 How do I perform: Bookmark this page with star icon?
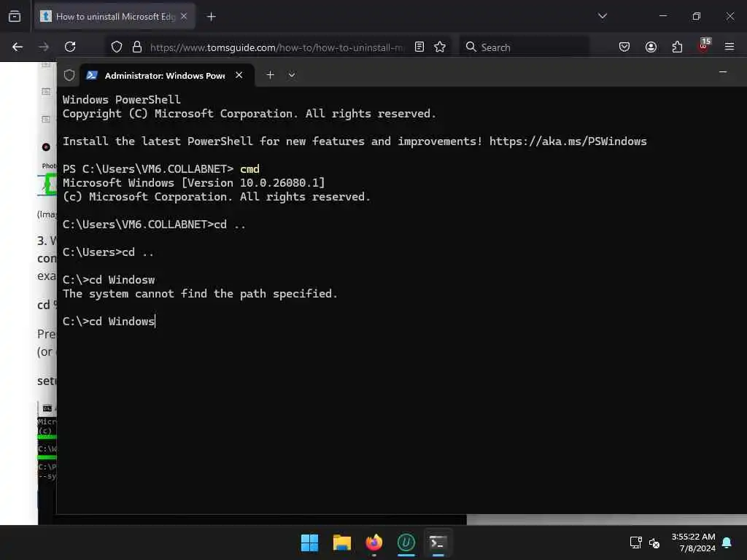pyautogui.click(x=440, y=47)
